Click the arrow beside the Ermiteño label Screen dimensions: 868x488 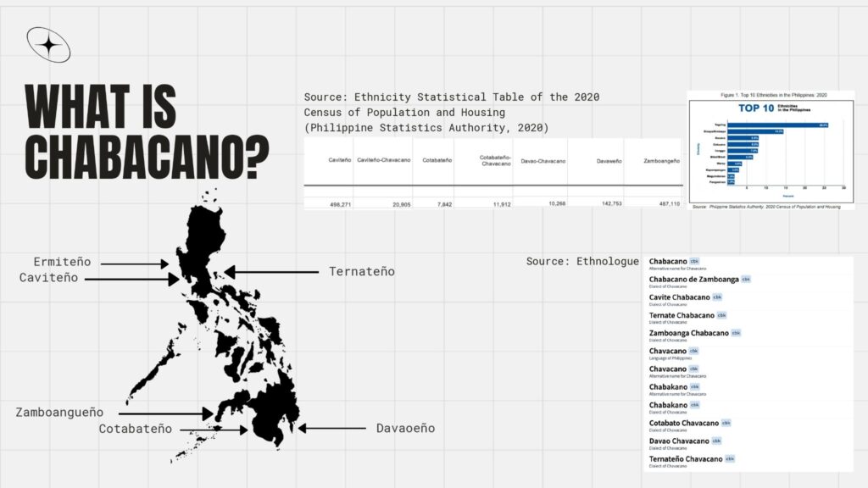[136, 264]
